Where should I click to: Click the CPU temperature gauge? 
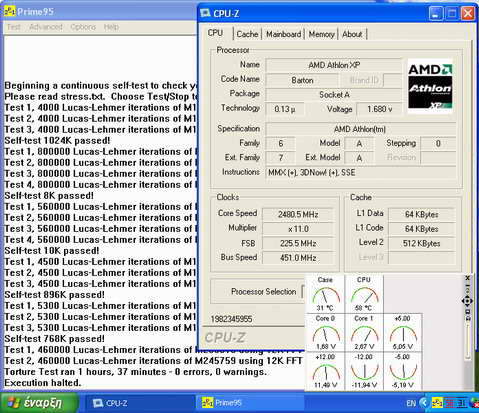364,294
